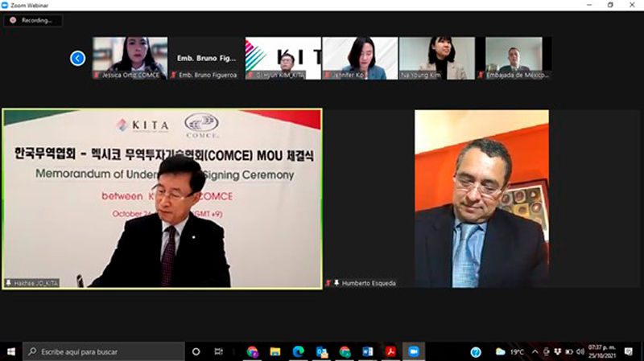The height and width of the screenshot is (361, 644).
Task: Minimize the Zoom Webinar window
Action: pos(589,5)
